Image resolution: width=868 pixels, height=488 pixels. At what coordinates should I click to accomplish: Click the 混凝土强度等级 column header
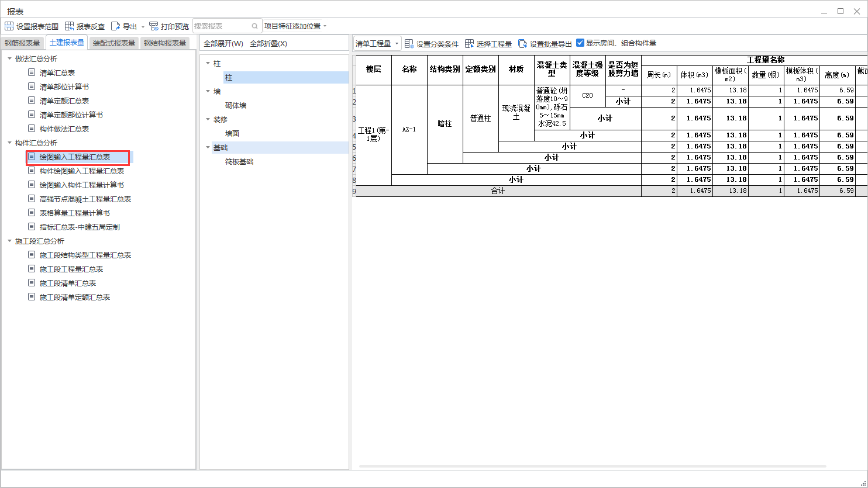coord(587,70)
